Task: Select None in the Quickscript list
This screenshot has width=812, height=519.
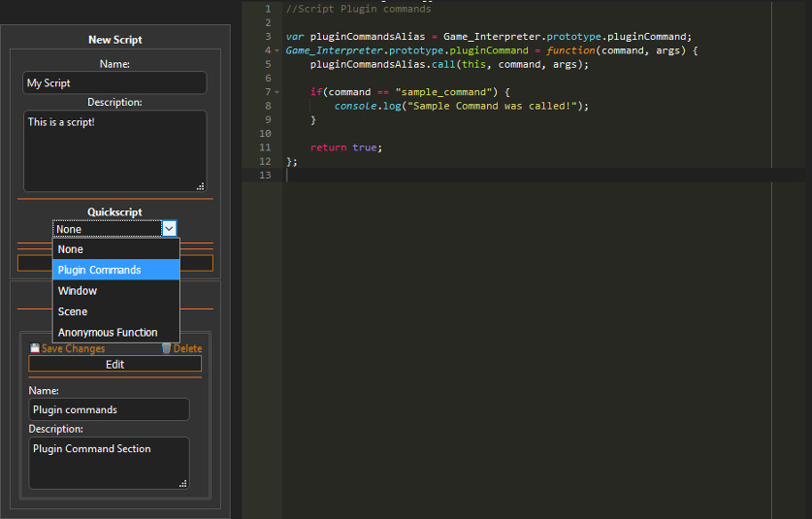Action: (x=115, y=249)
